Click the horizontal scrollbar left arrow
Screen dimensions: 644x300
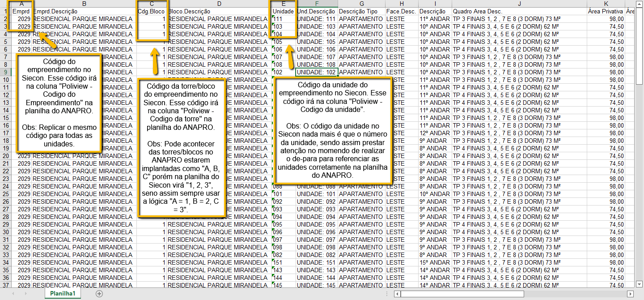click(x=397, y=294)
